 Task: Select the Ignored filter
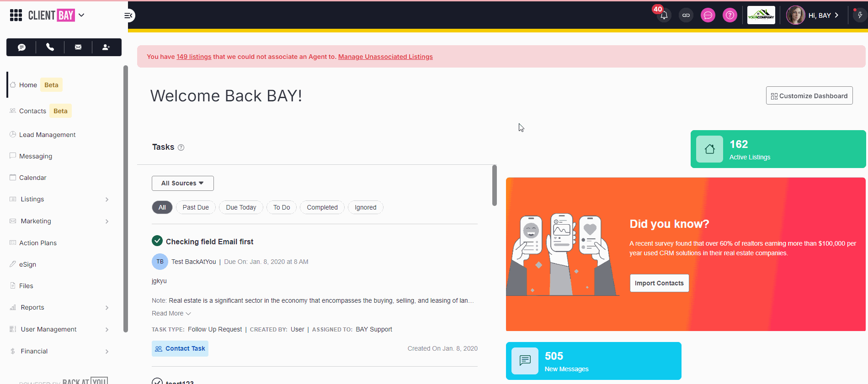(x=366, y=207)
